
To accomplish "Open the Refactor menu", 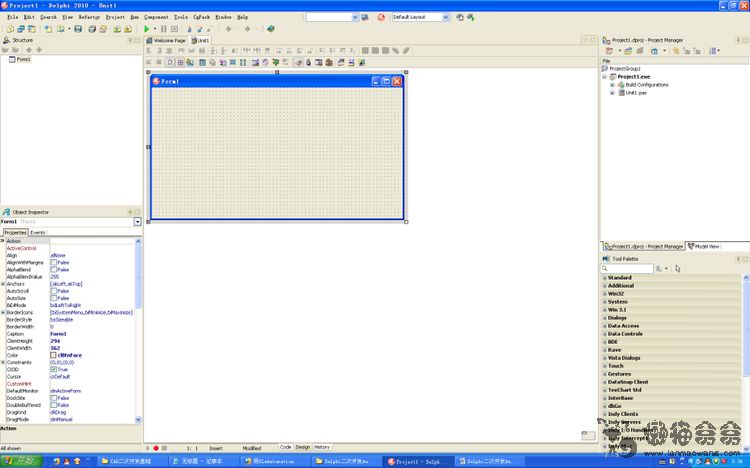I will point(89,17).
